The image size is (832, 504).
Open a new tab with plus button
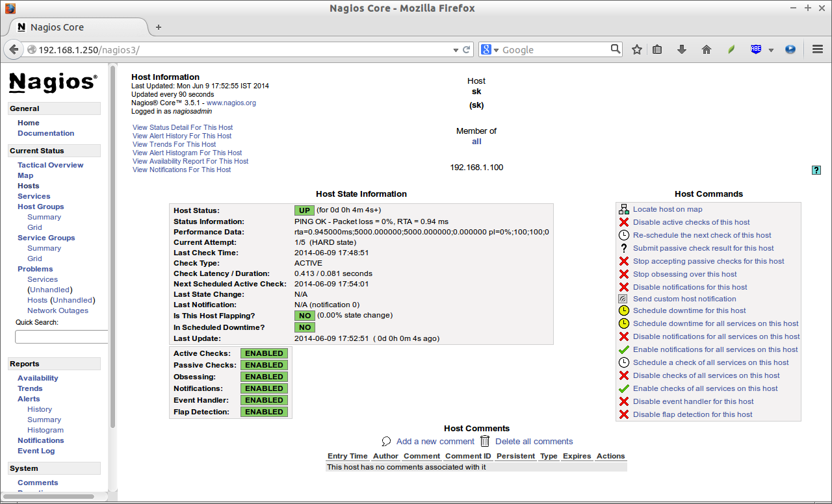(159, 27)
